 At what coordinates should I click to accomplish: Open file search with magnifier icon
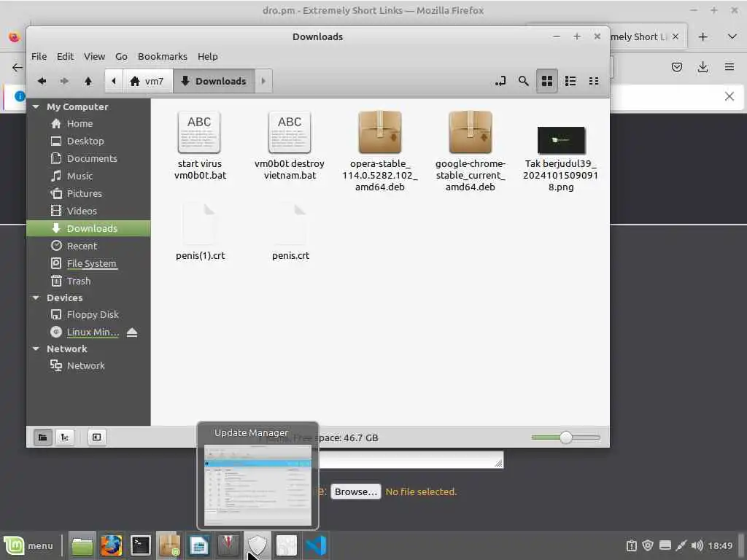click(x=524, y=81)
